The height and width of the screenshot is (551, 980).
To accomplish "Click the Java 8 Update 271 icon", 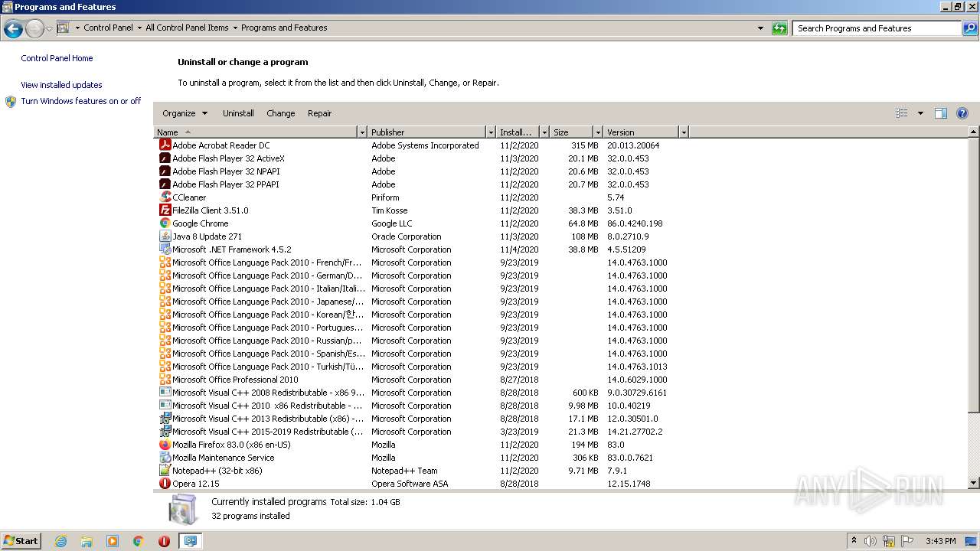I will tap(165, 236).
